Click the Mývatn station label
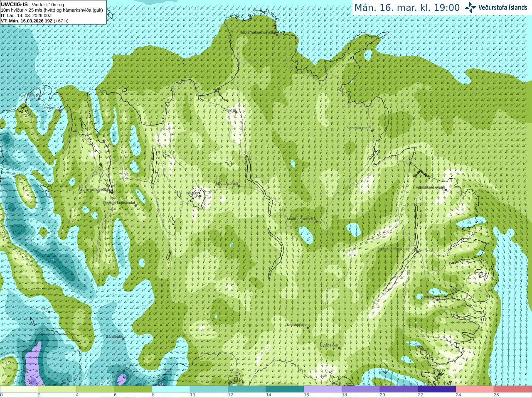532x398 pixels. click(x=194, y=193)
